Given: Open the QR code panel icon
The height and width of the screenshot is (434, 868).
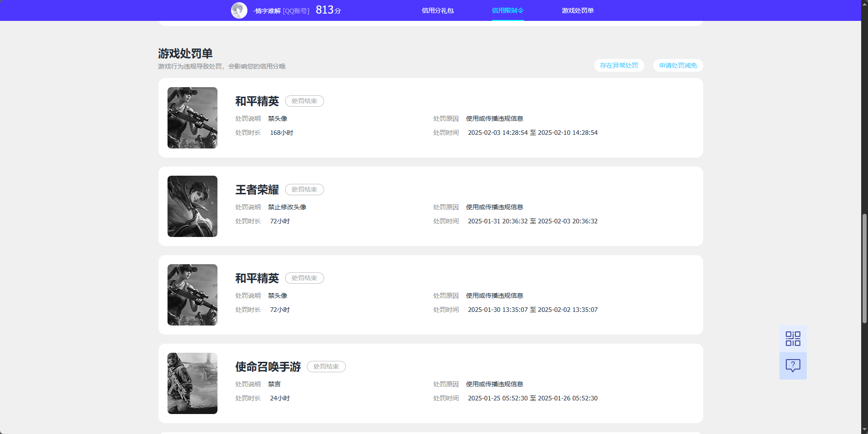Looking at the screenshot, I should coord(793,338).
